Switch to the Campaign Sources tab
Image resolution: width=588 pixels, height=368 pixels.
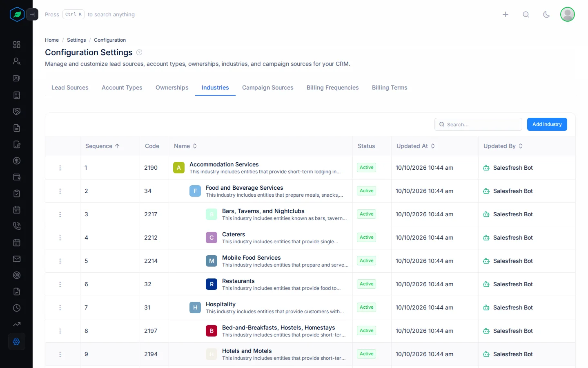(x=268, y=88)
